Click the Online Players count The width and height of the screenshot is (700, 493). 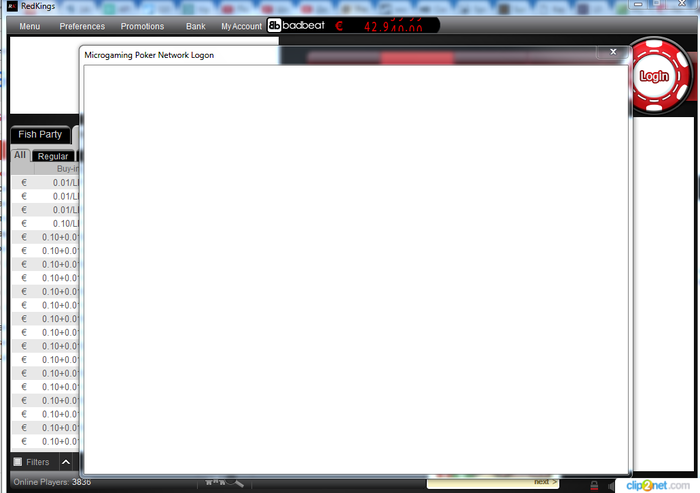[x=52, y=482]
